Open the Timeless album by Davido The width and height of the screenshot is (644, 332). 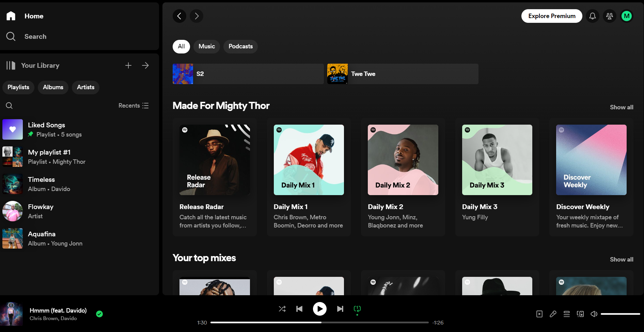tap(79, 184)
